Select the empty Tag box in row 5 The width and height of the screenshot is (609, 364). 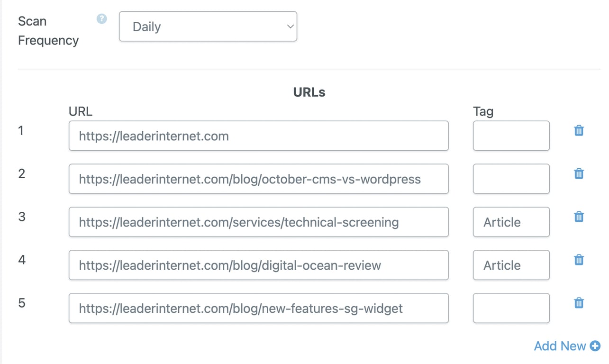click(511, 309)
